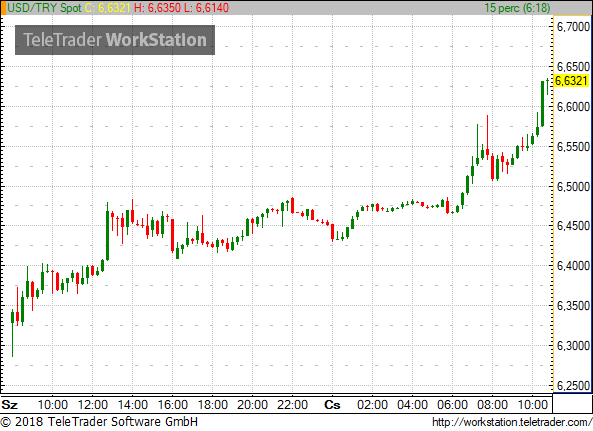Image resolution: width=593 pixels, height=431 pixels.
Task: Select the USD/TRY Spot title text
Action: [44, 8]
